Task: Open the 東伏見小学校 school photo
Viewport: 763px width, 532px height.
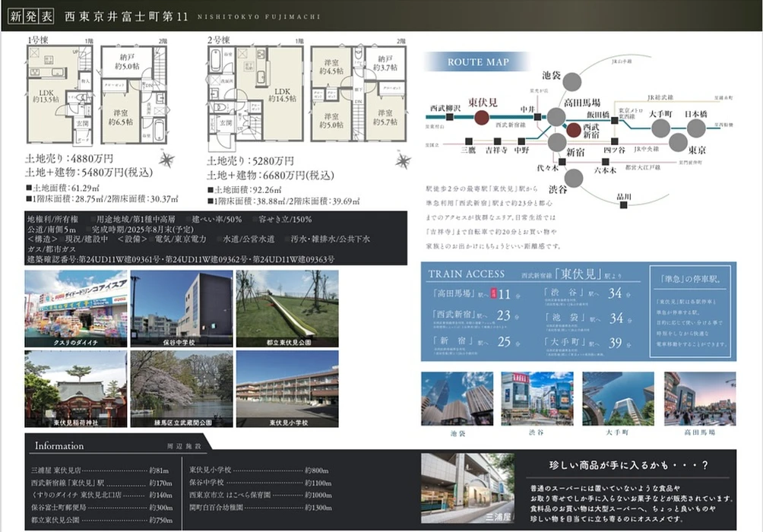Action: (287, 389)
